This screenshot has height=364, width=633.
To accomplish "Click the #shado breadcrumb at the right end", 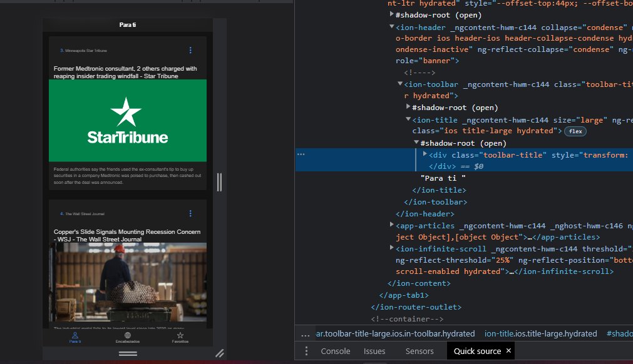I will tap(620, 334).
